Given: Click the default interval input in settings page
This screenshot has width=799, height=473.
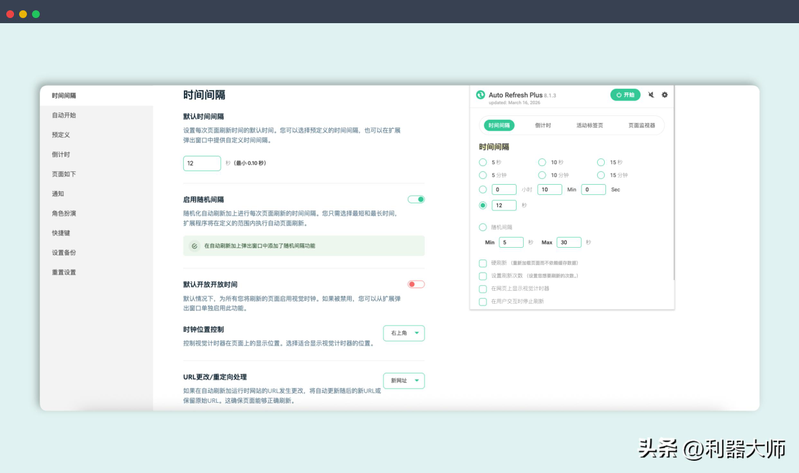Looking at the screenshot, I should pos(202,163).
